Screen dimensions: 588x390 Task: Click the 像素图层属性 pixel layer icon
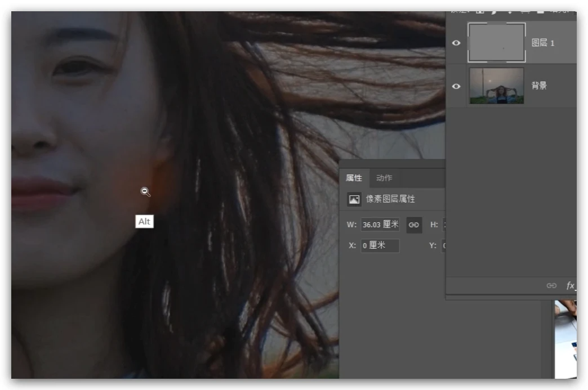tap(354, 199)
